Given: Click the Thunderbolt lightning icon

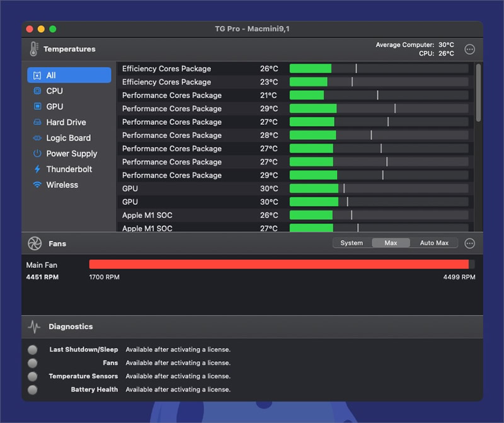Looking at the screenshot, I should [x=37, y=169].
